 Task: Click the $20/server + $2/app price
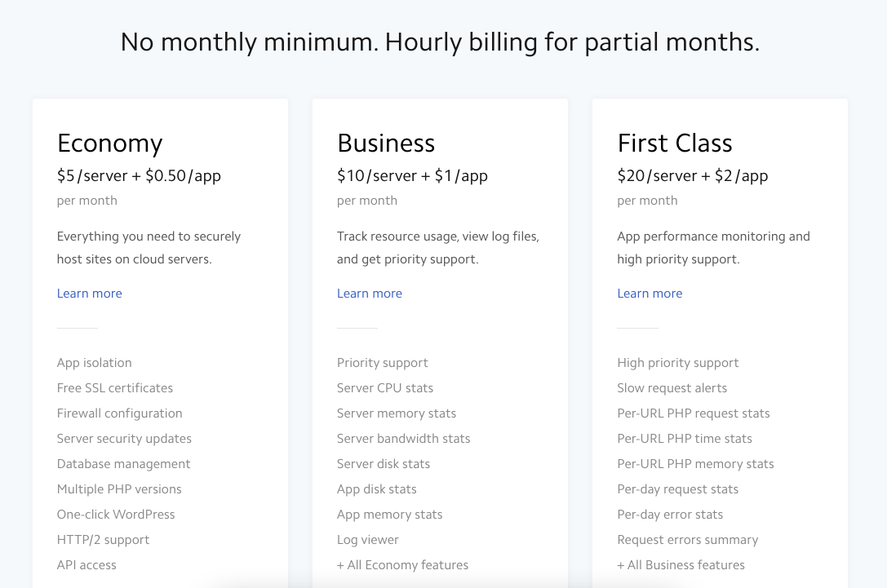(x=692, y=176)
